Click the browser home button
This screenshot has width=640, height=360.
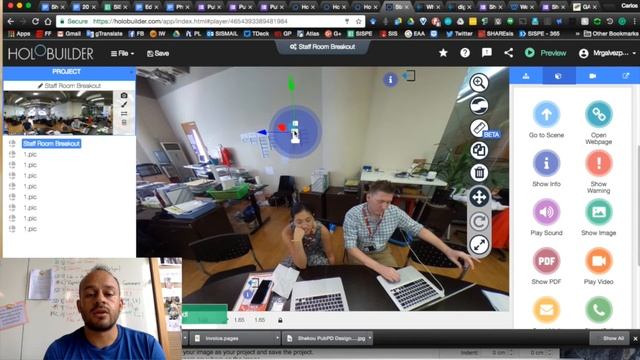(x=48, y=21)
